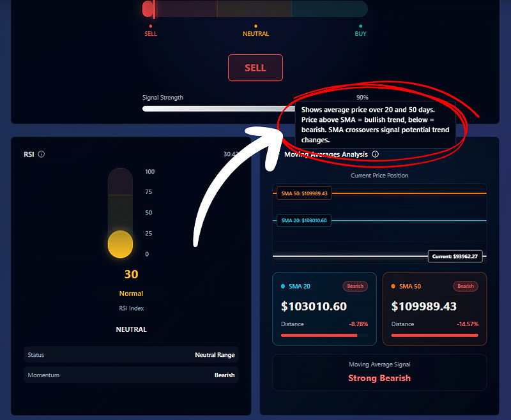Click the Moving Averages Analysis info icon
The image size is (511, 420).
pyautogui.click(x=375, y=154)
